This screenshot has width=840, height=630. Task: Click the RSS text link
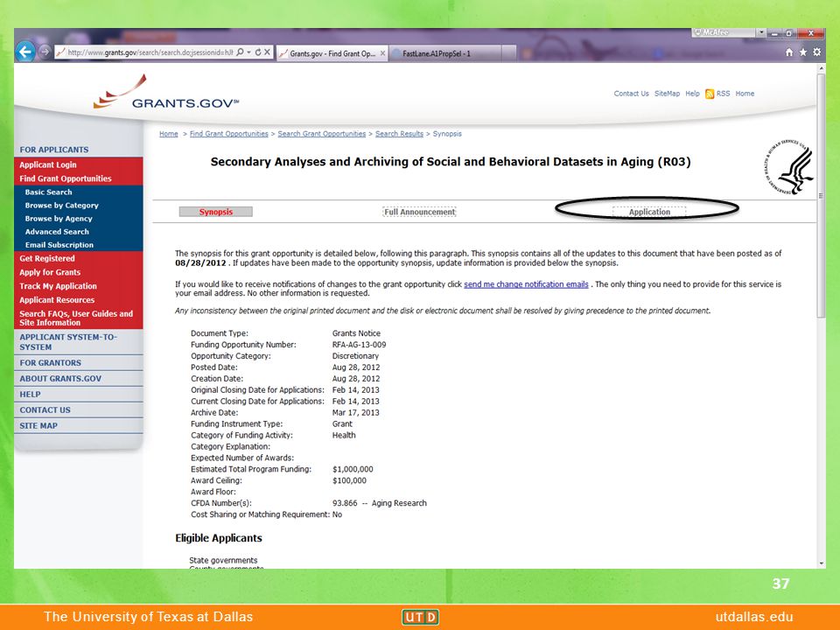[724, 94]
